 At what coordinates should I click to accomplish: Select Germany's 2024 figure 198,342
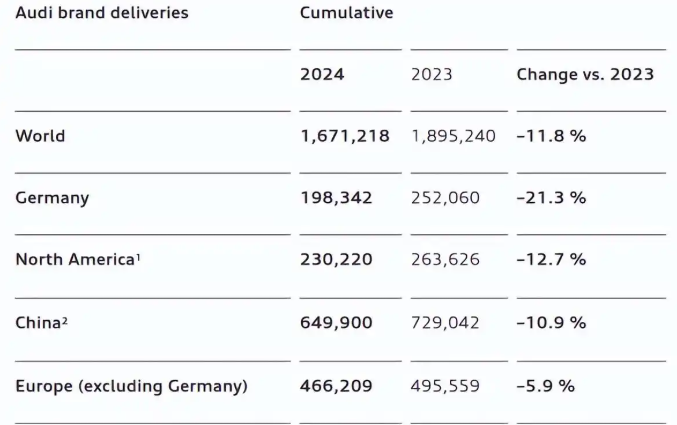tap(336, 198)
